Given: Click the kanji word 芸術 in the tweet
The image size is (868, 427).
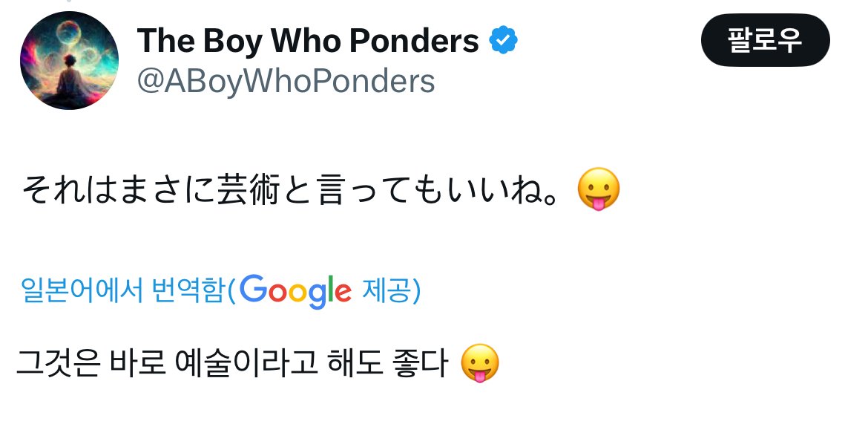Looking at the screenshot, I should tap(243, 190).
